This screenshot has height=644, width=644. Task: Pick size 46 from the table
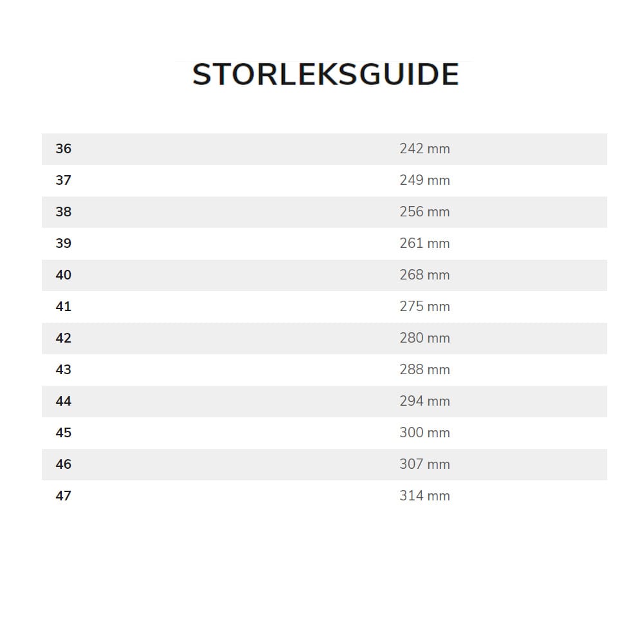(x=63, y=464)
